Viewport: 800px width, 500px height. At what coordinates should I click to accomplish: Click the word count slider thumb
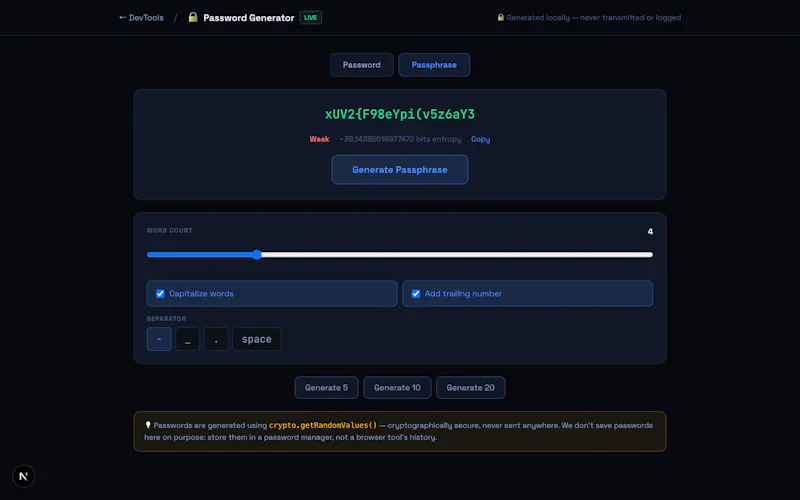coord(257,255)
